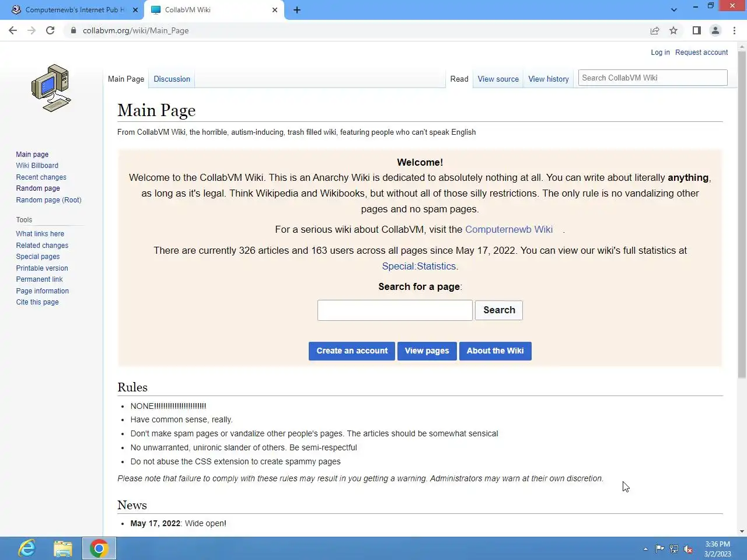Open the Computernewb Wiki link
The height and width of the screenshot is (560, 747).
coord(509,229)
